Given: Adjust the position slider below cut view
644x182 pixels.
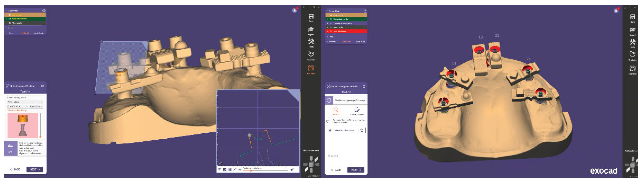Looking at the screenshot, I should [x=251, y=171].
